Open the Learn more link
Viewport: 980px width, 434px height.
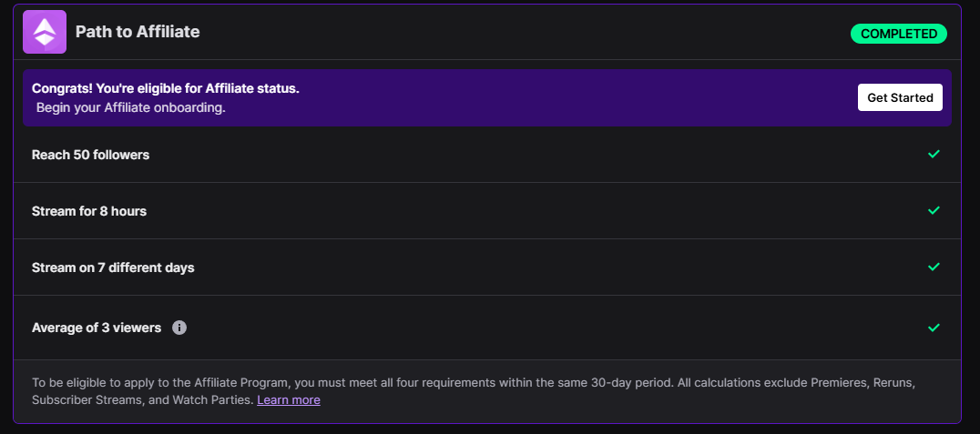coord(288,399)
